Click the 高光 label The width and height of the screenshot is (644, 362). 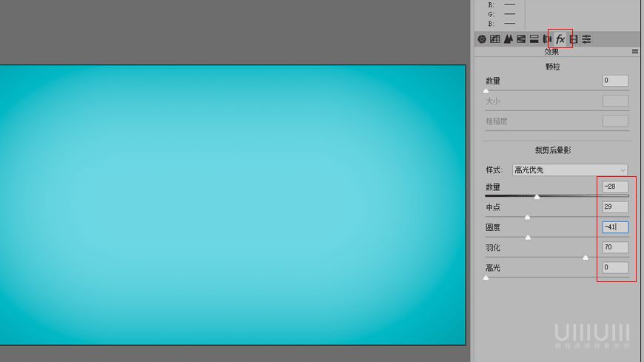493,268
